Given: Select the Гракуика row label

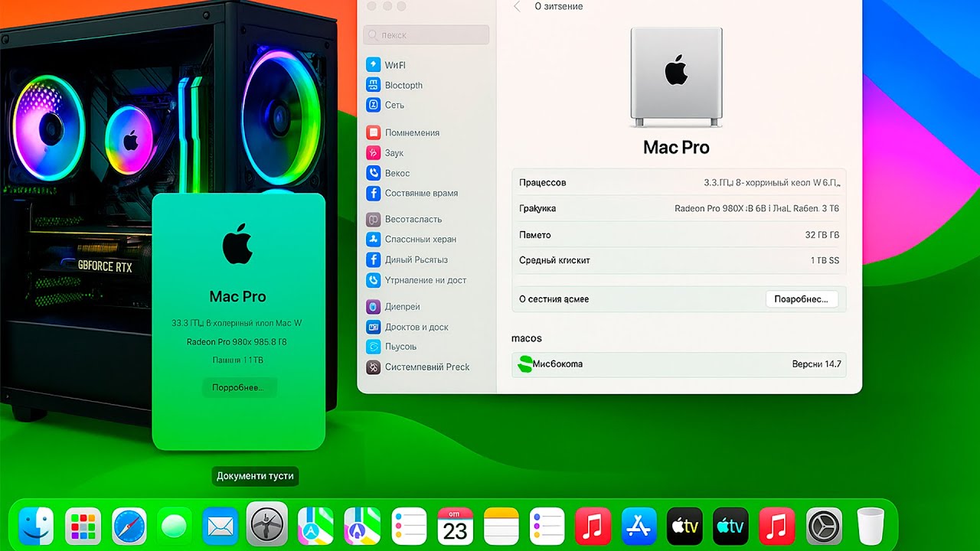Looking at the screenshot, I should (537, 208).
